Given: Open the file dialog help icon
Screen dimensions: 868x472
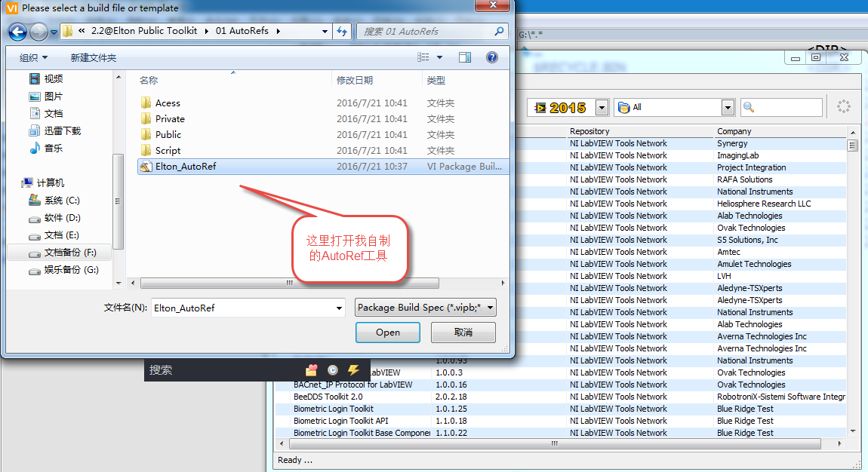Looking at the screenshot, I should (491, 57).
